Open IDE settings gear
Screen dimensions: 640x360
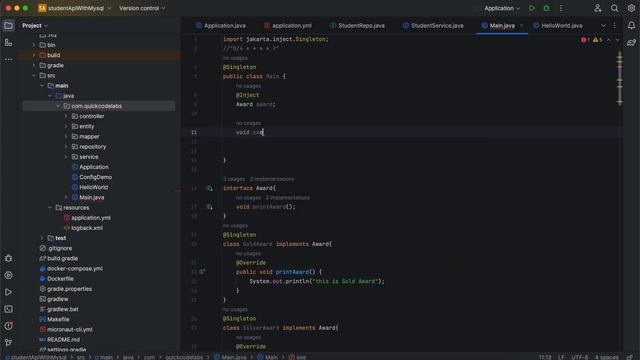click(x=631, y=8)
